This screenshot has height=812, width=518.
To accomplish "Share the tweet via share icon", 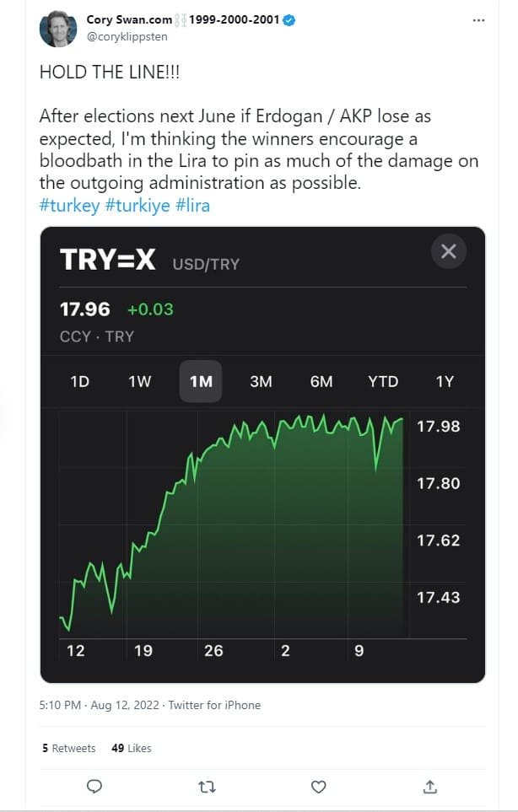I will [x=430, y=786].
